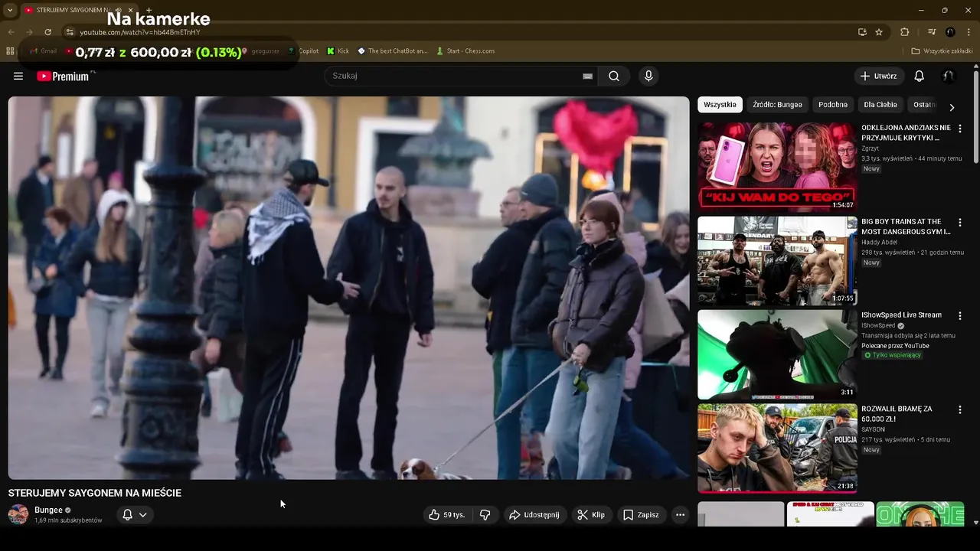Image resolution: width=980 pixels, height=551 pixels.
Task: Click the Utwórz create button
Action: pyautogui.click(x=878, y=76)
